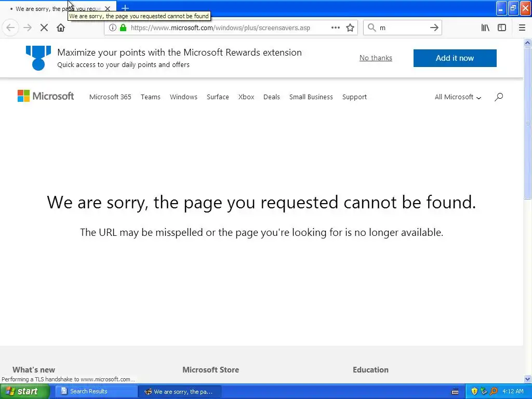
Task: Click the 4:12 AM taskbar clock
Action: point(513,391)
